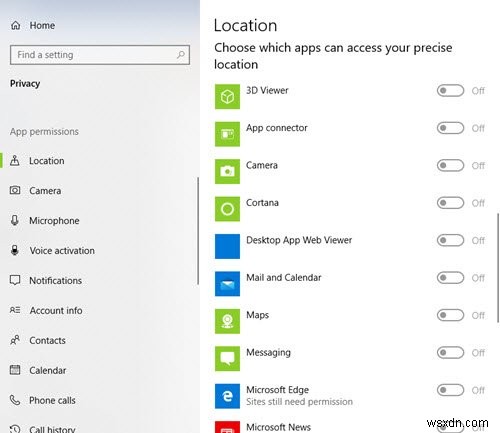
Task: Switch on Maps location access
Action: coord(450,315)
